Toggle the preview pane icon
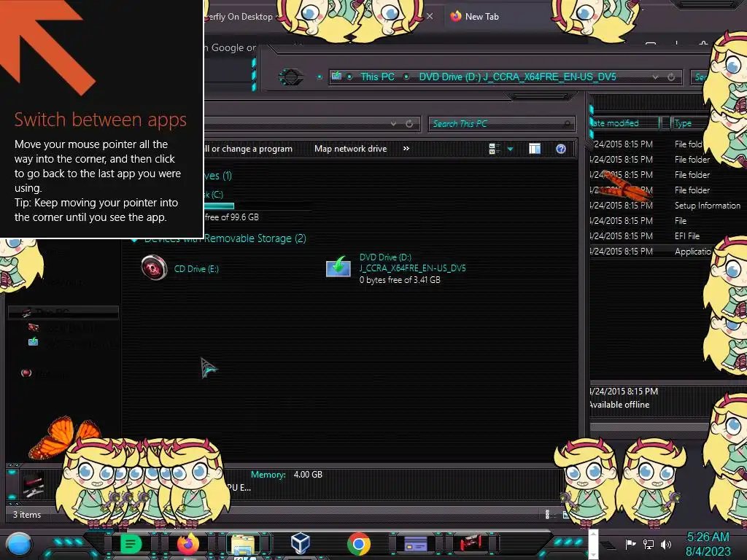Screen dimensions: 747x560 (x=535, y=149)
